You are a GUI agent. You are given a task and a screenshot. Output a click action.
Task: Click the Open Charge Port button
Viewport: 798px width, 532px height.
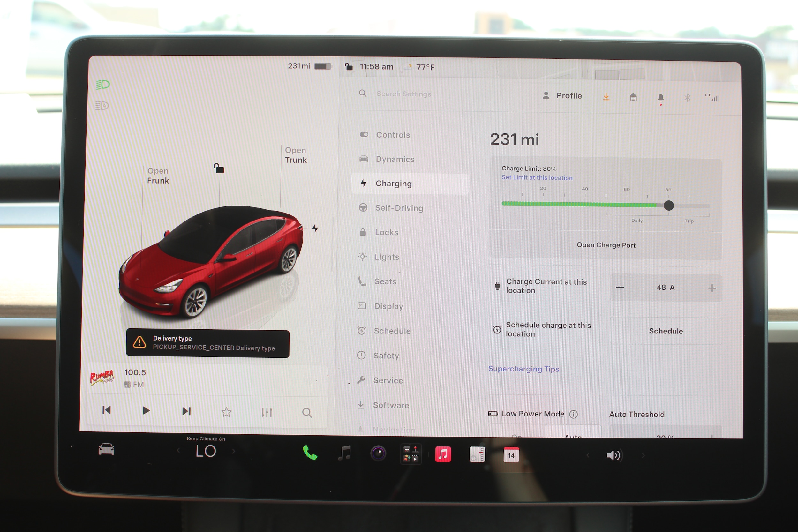(x=606, y=245)
